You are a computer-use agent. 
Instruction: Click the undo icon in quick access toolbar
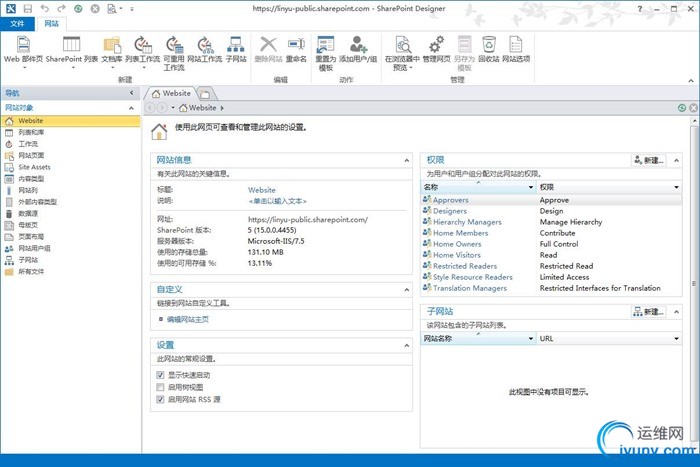coord(44,8)
